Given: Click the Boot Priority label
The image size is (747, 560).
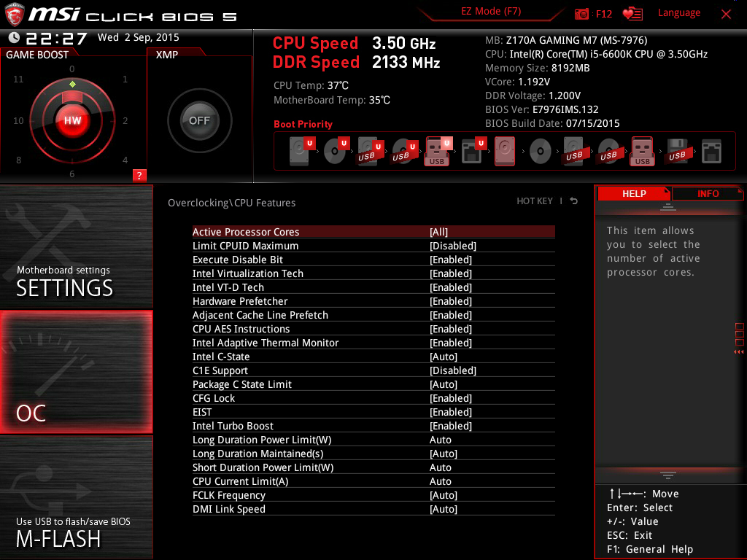Looking at the screenshot, I should 303,124.
